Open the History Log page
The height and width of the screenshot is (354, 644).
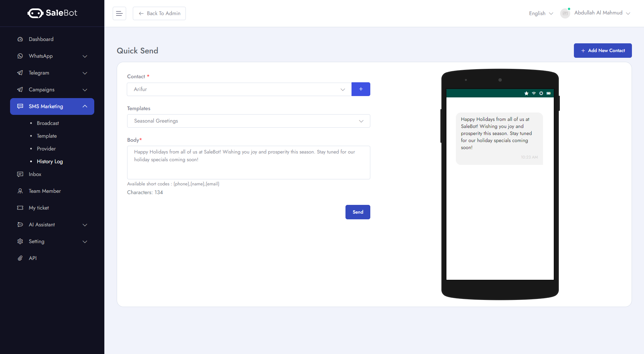coord(50,161)
